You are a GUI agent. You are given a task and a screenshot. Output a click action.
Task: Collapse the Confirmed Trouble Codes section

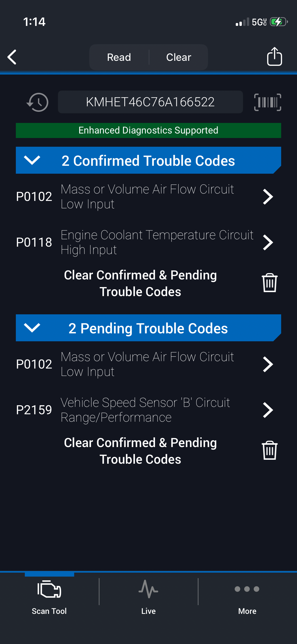(x=32, y=160)
